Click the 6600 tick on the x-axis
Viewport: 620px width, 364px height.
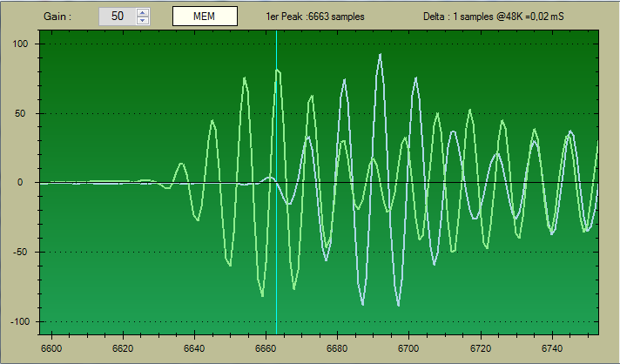pos(51,347)
